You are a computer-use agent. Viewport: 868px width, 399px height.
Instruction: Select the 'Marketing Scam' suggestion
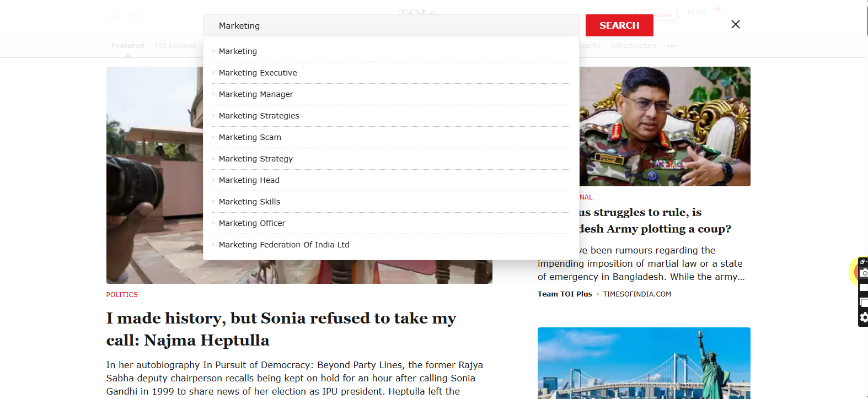(250, 137)
